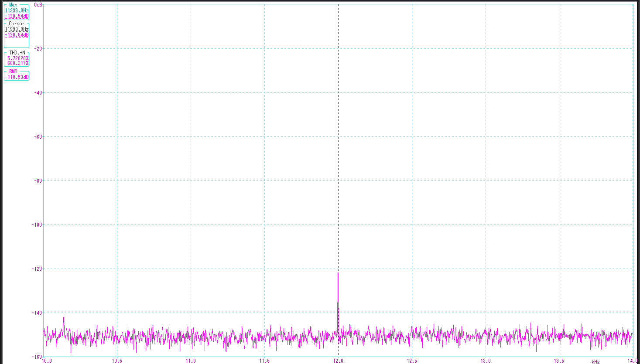
Task: Click the THD,+N panel title
Action: [x=17, y=52]
